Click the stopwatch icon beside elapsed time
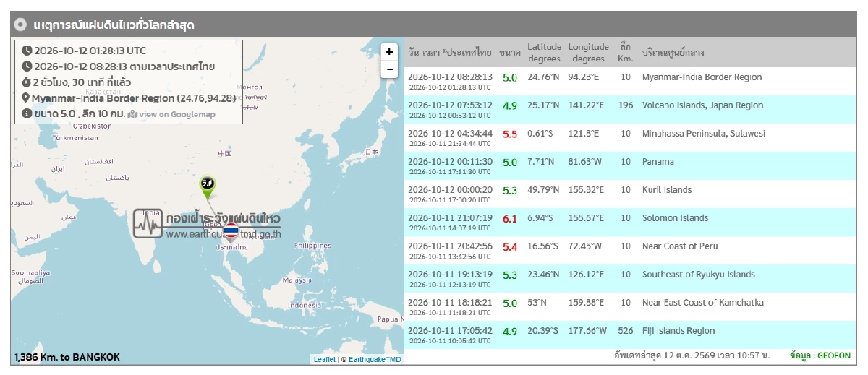868x375 pixels. pos(27,82)
